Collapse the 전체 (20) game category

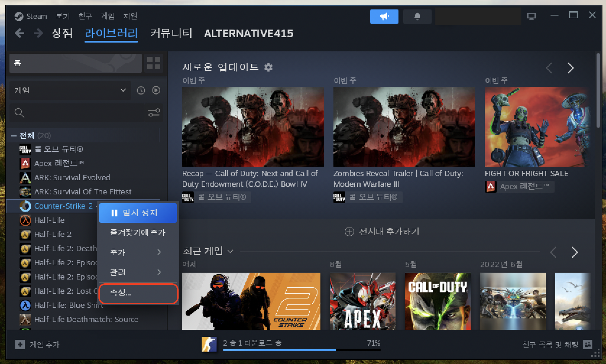click(x=13, y=136)
